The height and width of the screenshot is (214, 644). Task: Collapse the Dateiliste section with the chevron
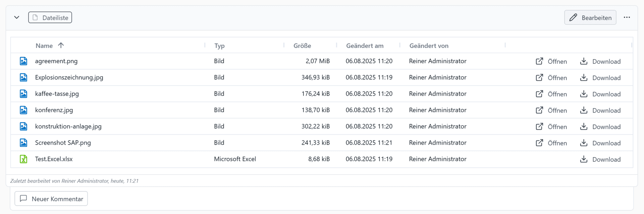point(16,17)
